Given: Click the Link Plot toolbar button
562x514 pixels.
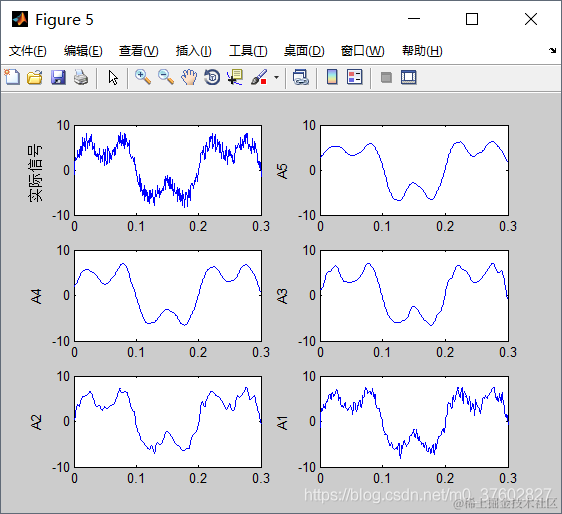Looking at the screenshot, I should [300, 77].
